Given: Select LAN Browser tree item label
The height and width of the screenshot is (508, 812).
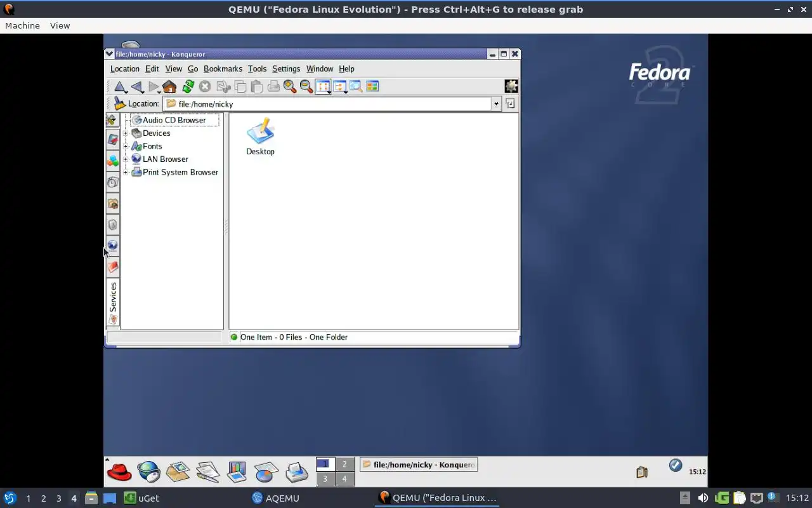Looking at the screenshot, I should pos(165,159).
